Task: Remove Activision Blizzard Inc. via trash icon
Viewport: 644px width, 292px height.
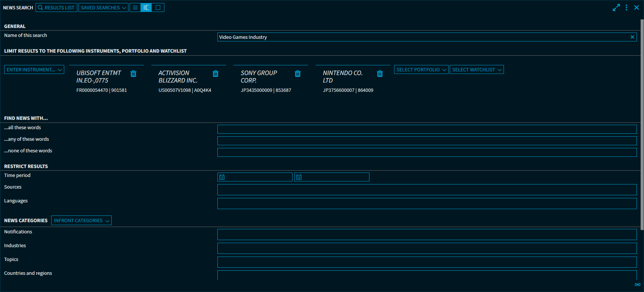Action: click(x=216, y=74)
